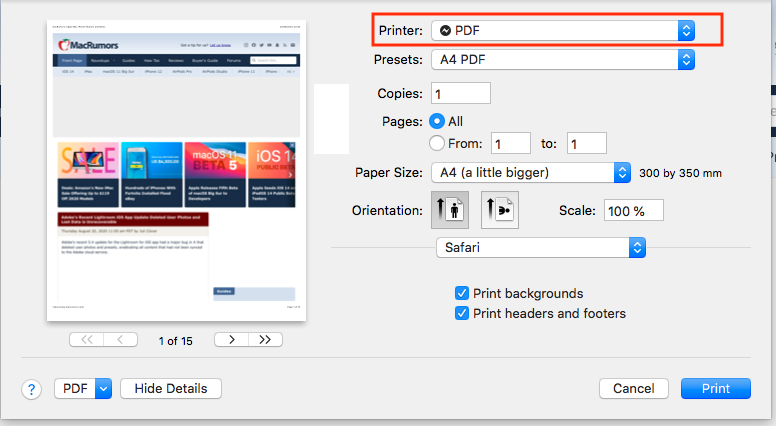Screen dimensions: 776x426
Task: Select the From page range radio button
Action: [436, 143]
